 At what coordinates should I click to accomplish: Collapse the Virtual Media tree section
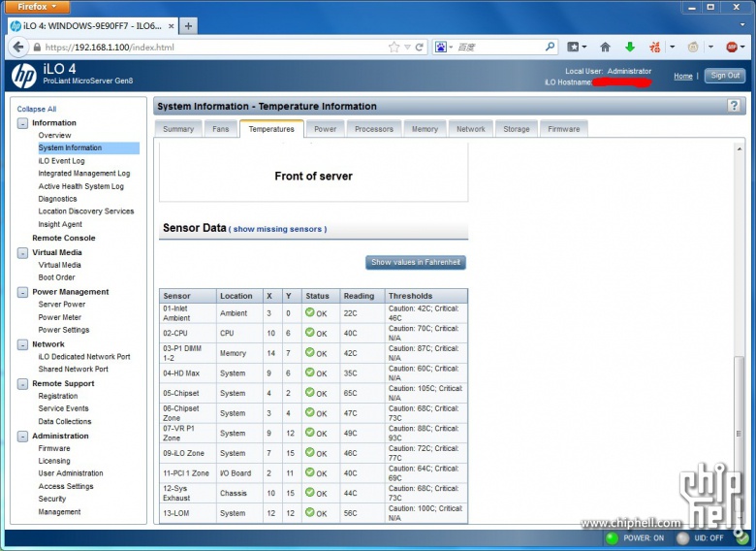[22, 253]
